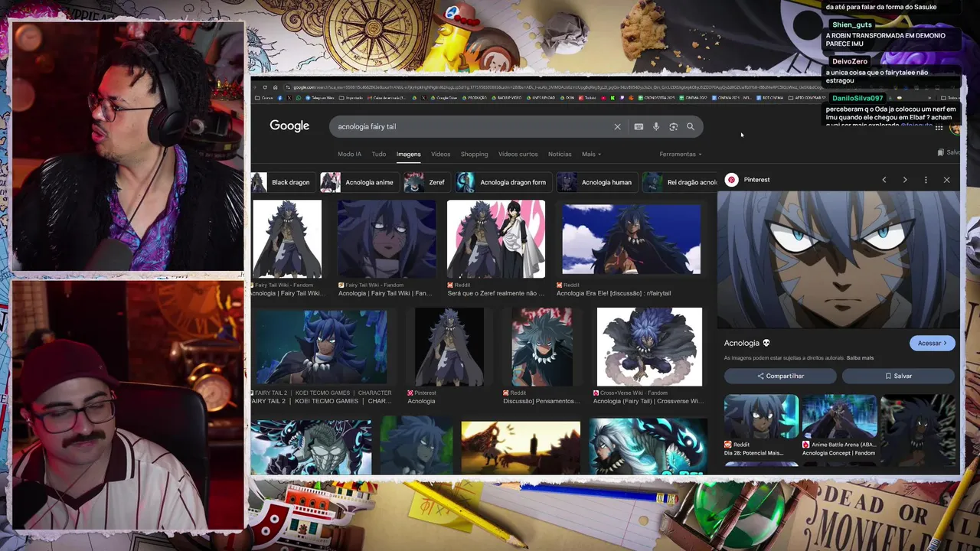
Task: Open the Google apps grid icon
Action: click(939, 128)
